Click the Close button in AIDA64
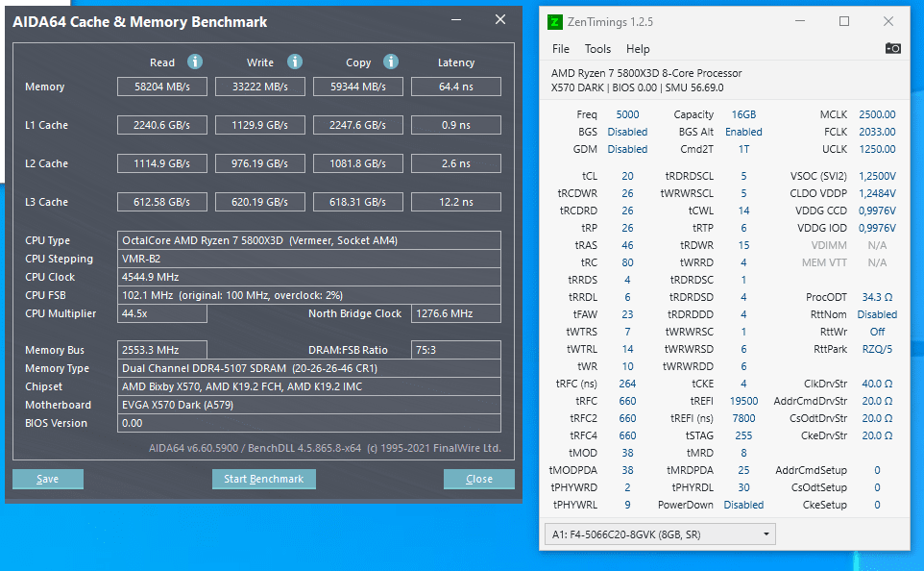The width and height of the screenshot is (924, 571). 479,479
